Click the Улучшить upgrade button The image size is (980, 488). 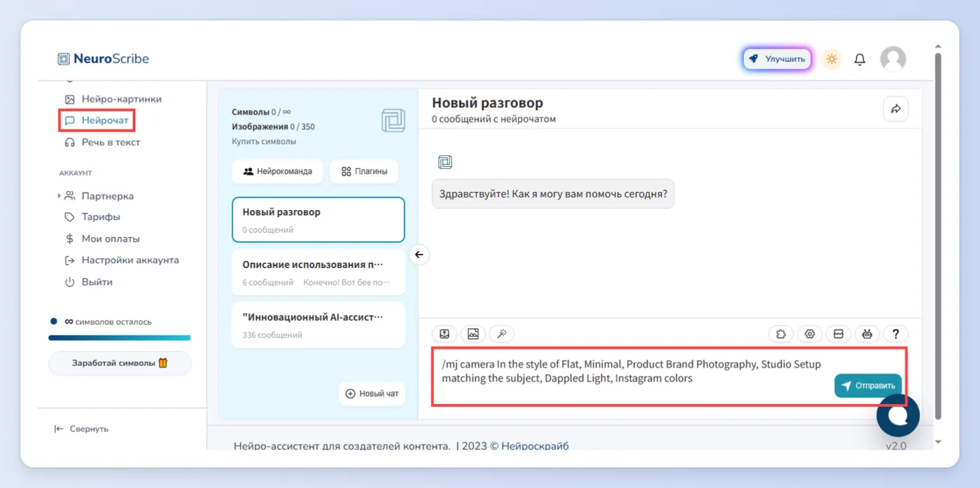click(x=777, y=60)
